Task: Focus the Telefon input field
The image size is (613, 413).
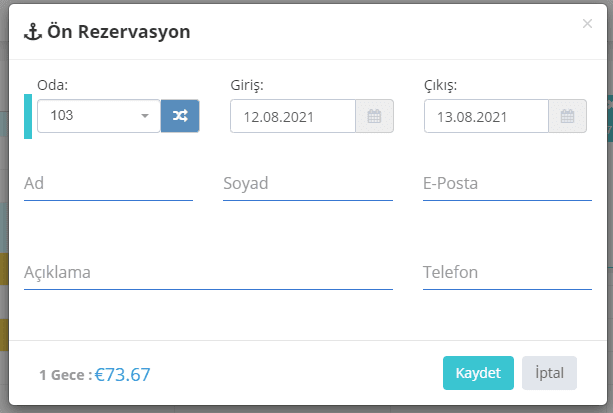Action: click(x=507, y=273)
